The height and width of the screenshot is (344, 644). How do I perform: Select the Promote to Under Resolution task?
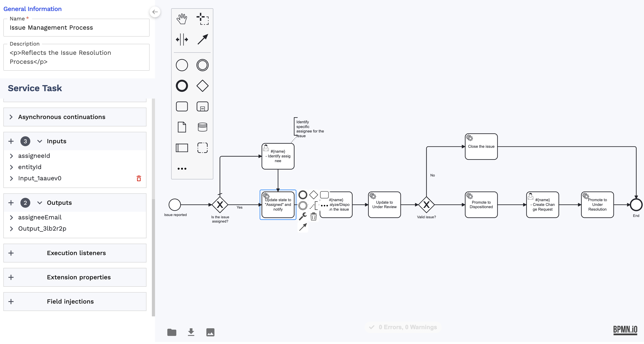pyautogui.click(x=598, y=205)
